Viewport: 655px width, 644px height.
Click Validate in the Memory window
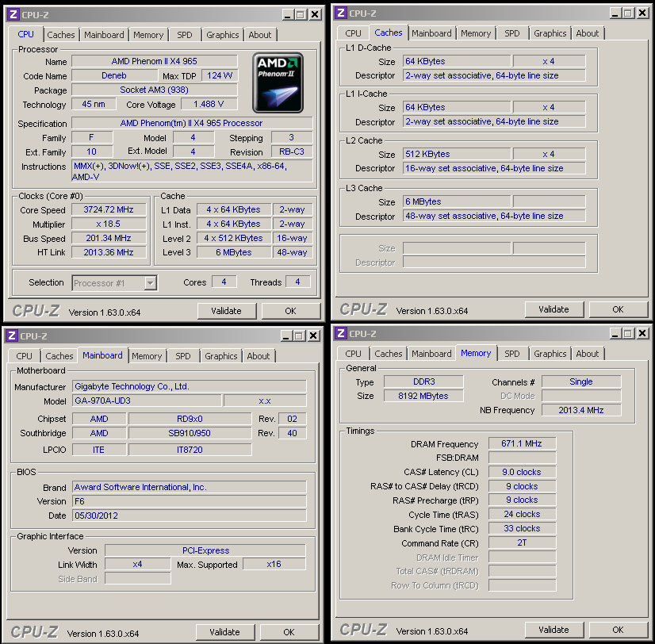coord(554,630)
